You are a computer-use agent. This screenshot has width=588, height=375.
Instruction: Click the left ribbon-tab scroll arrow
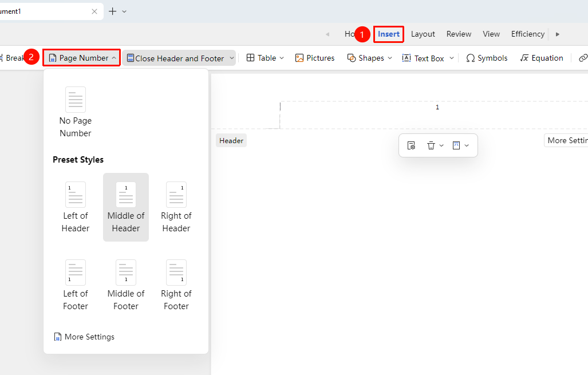327,34
